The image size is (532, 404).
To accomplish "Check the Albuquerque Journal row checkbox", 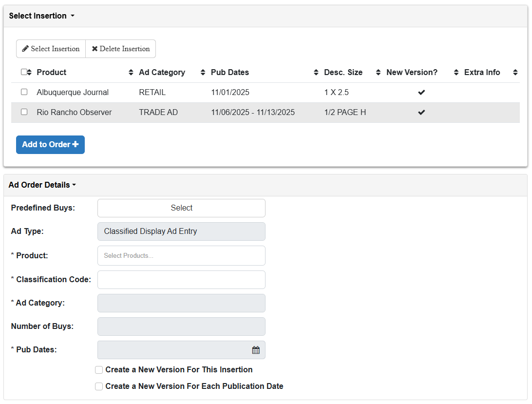I will 24,92.
